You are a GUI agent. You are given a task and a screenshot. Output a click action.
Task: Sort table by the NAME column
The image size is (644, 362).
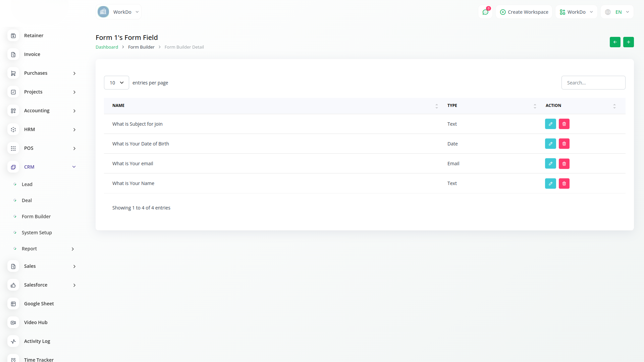coord(118,106)
